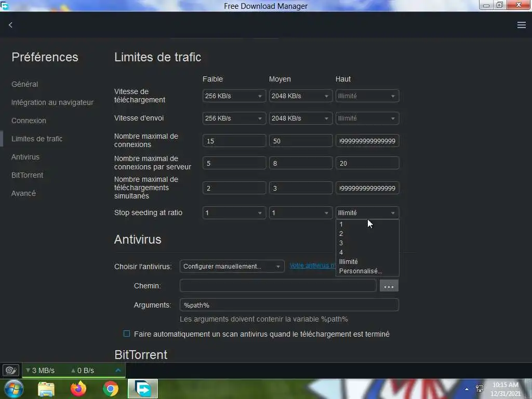Choose Illimité in dropdown list
Viewport: 532px width, 399px height.
tap(367, 262)
